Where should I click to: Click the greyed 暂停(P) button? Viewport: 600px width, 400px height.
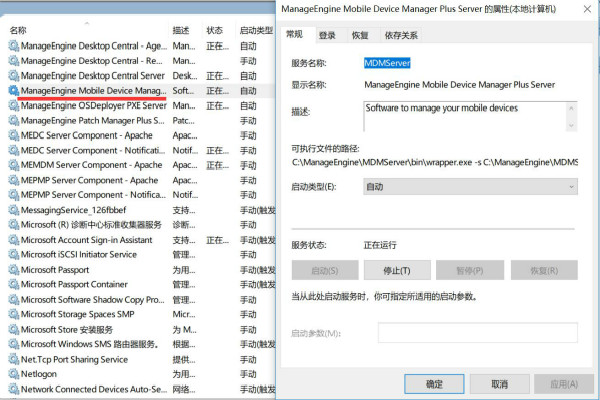(470, 271)
